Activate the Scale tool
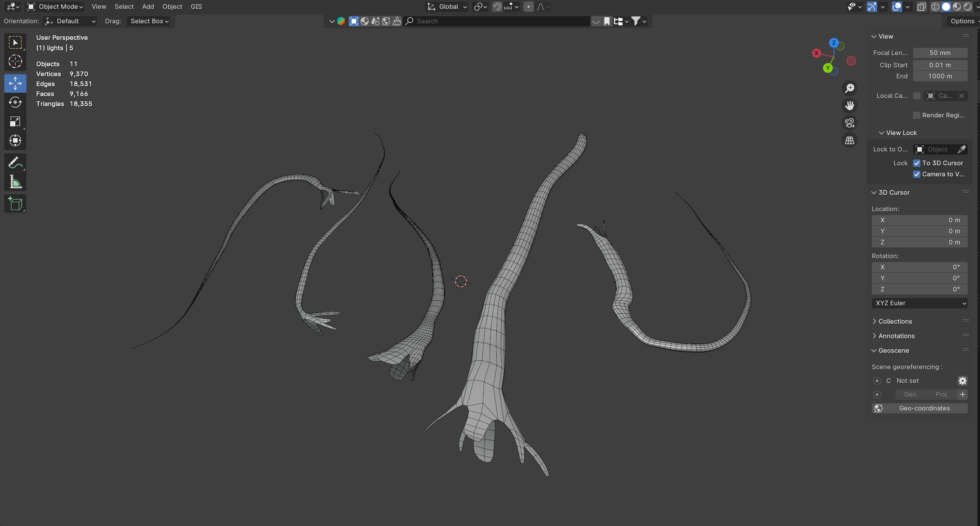 point(15,122)
